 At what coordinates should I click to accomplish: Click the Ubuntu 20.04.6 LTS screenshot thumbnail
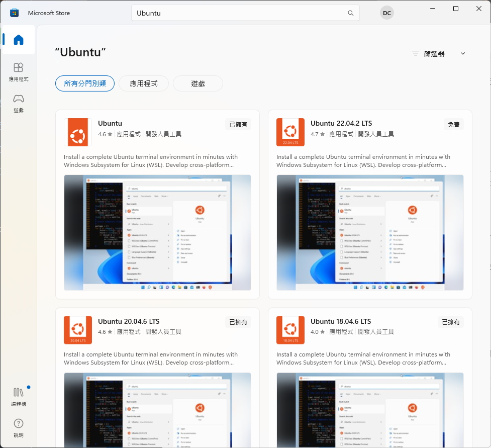(157, 410)
